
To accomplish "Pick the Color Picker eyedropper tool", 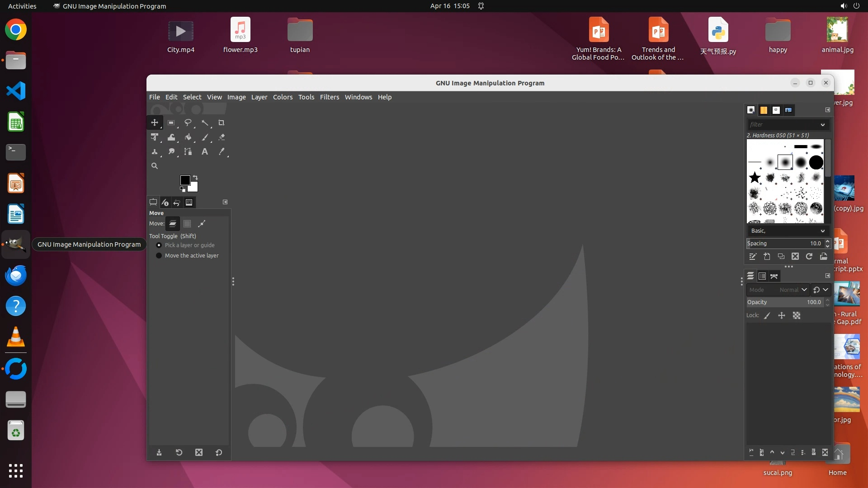I will click(222, 152).
